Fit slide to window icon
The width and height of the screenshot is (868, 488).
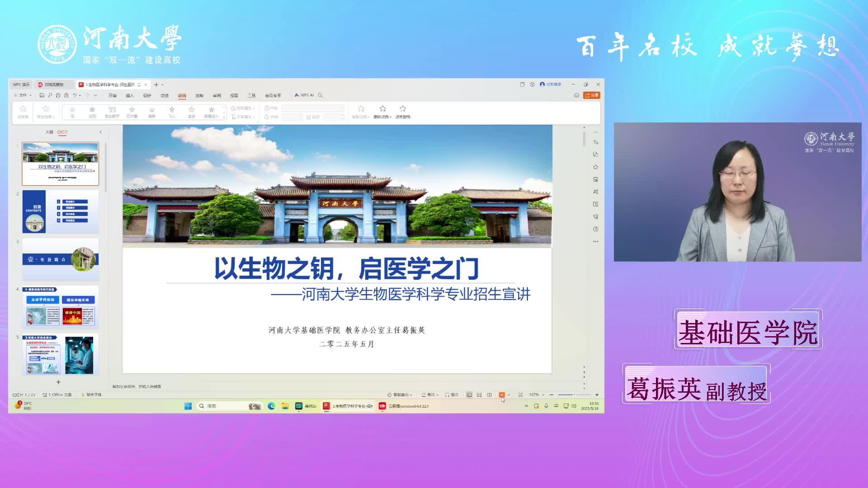tap(520, 395)
